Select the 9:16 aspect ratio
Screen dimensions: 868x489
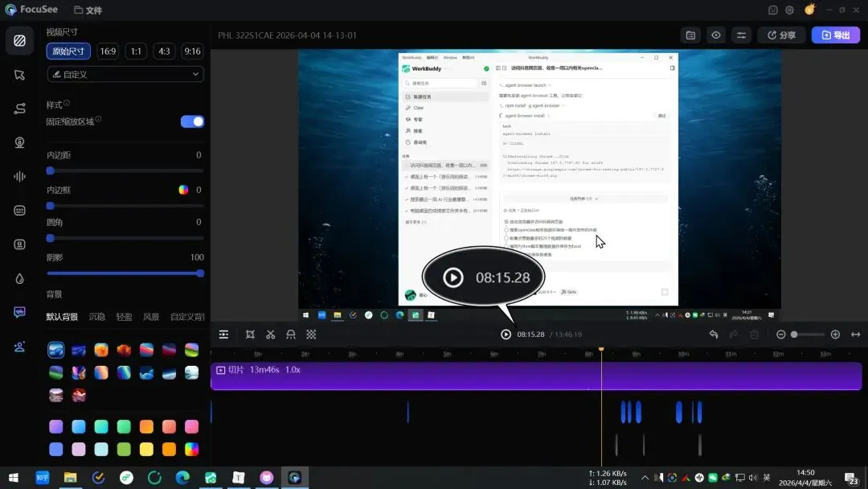192,51
